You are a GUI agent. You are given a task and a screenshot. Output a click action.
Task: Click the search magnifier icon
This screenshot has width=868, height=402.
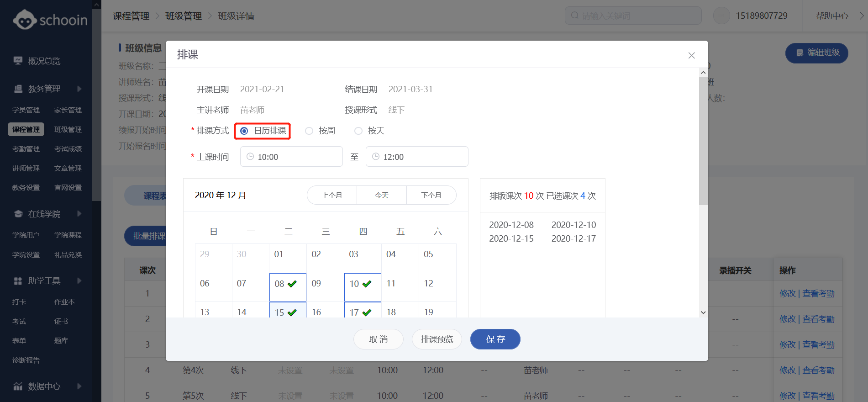[574, 16]
